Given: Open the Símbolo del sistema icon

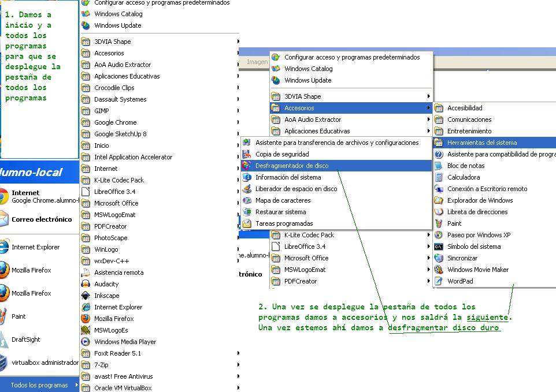Looking at the screenshot, I should pyautogui.click(x=439, y=247).
